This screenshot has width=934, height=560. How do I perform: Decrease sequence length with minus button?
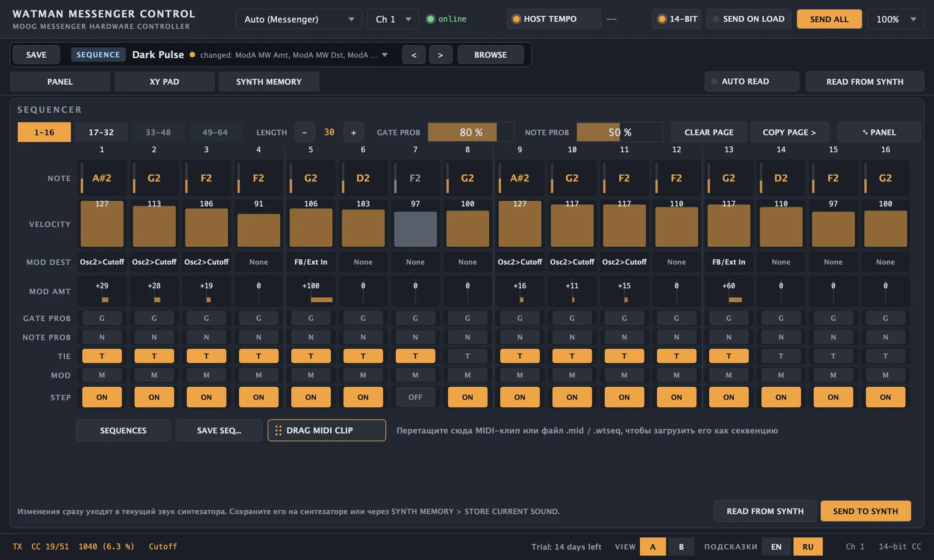[304, 132]
